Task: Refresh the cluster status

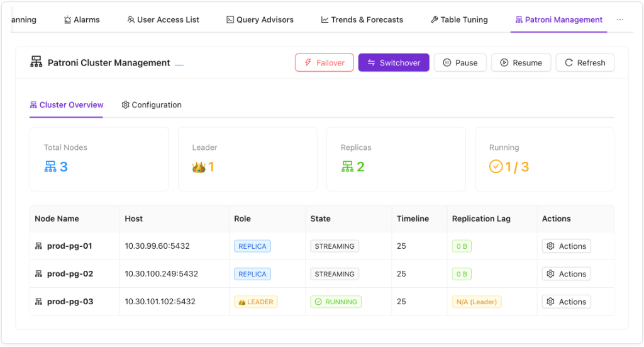Action: (x=585, y=62)
